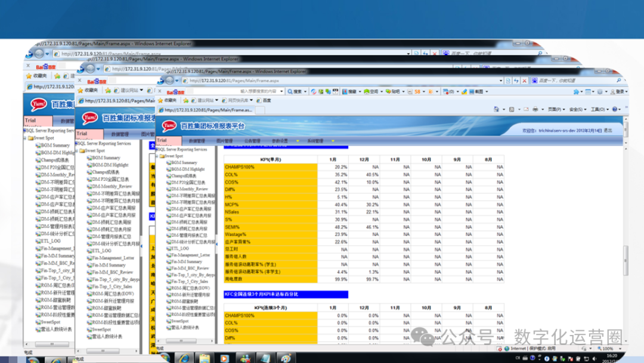This screenshot has height=363, width=644.
Task: Click 退出 logout link in front window
Action: point(608,130)
